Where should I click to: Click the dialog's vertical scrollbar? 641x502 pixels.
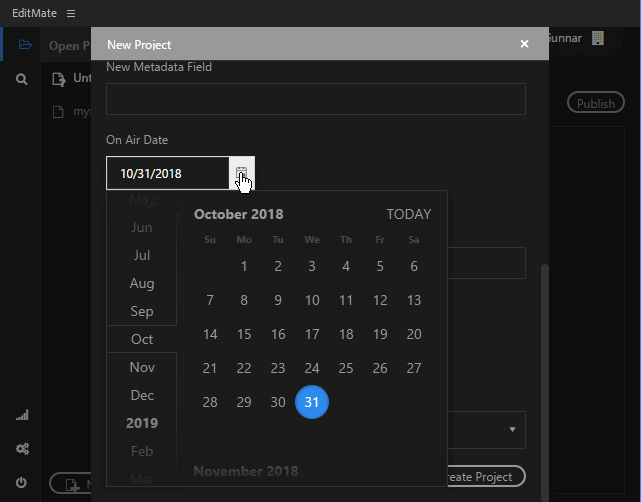(544, 350)
